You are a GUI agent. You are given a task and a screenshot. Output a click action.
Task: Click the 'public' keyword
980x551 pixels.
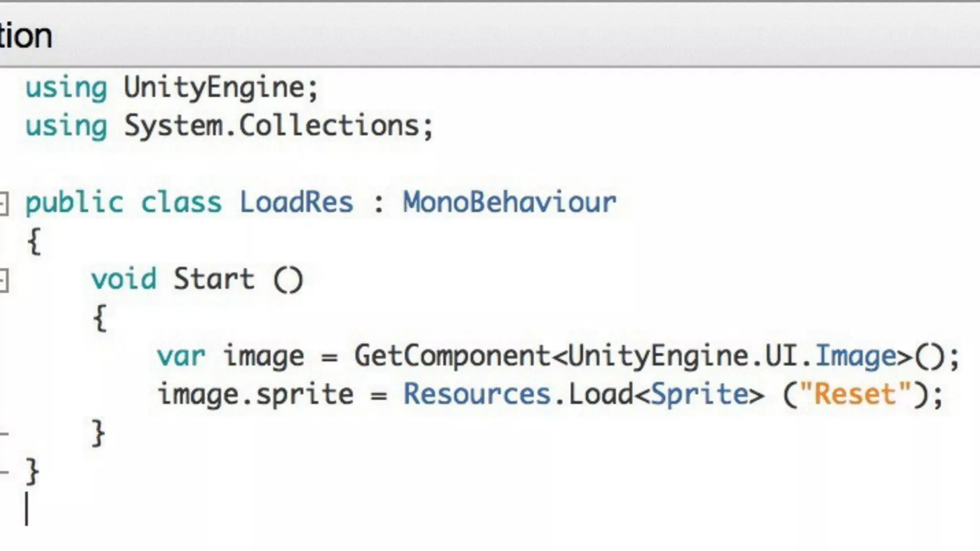click(74, 203)
